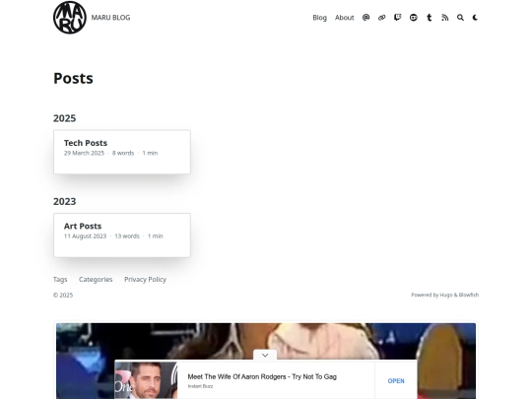The image size is (532, 399).
Task: Open the Threads (@) social icon
Action: tap(366, 18)
